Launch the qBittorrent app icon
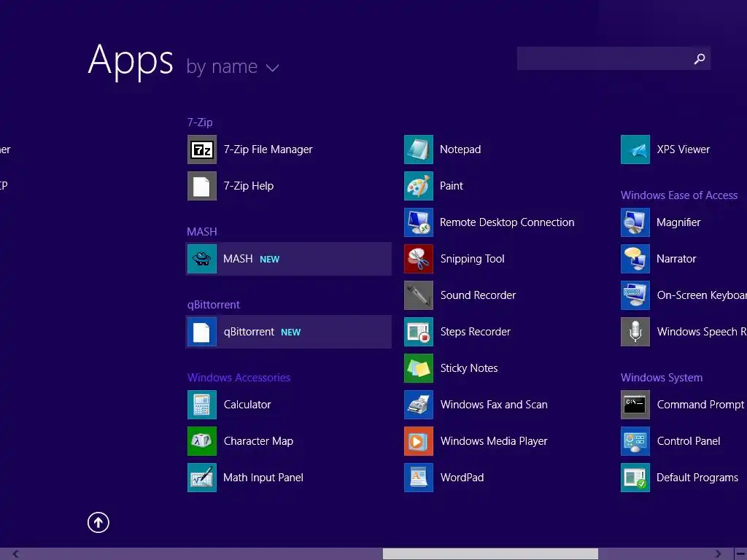Viewport: 747px width, 560px height. coord(202,332)
